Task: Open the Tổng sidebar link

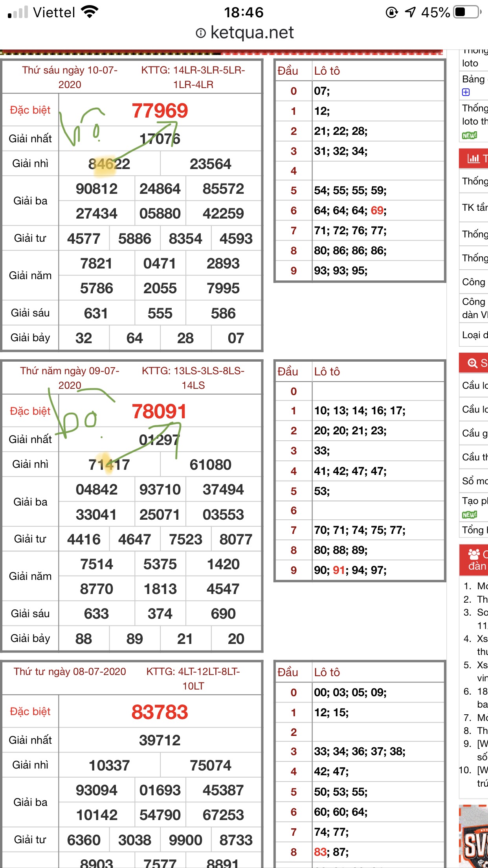Action: point(475,530)
